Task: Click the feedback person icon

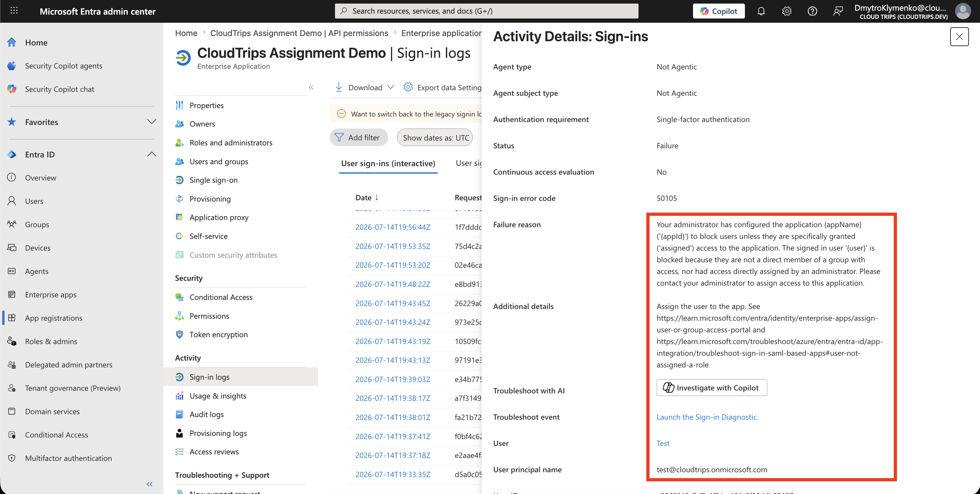Action: coord(838,11)
